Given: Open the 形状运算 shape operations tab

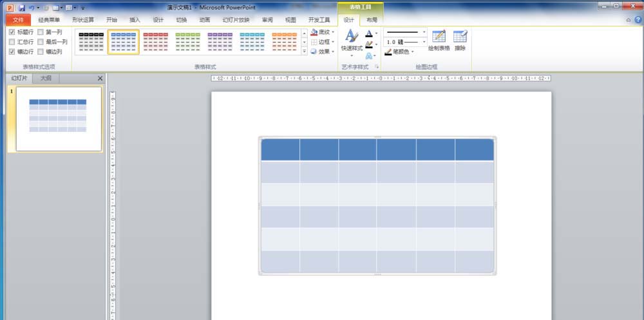Looking at the screenshot, I should (83, 20).
